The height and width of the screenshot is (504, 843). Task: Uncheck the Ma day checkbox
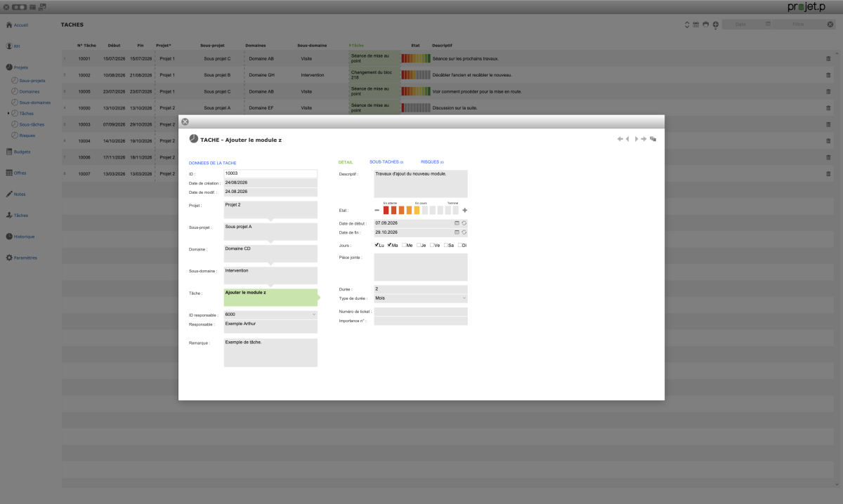click(x=390, y=245)
